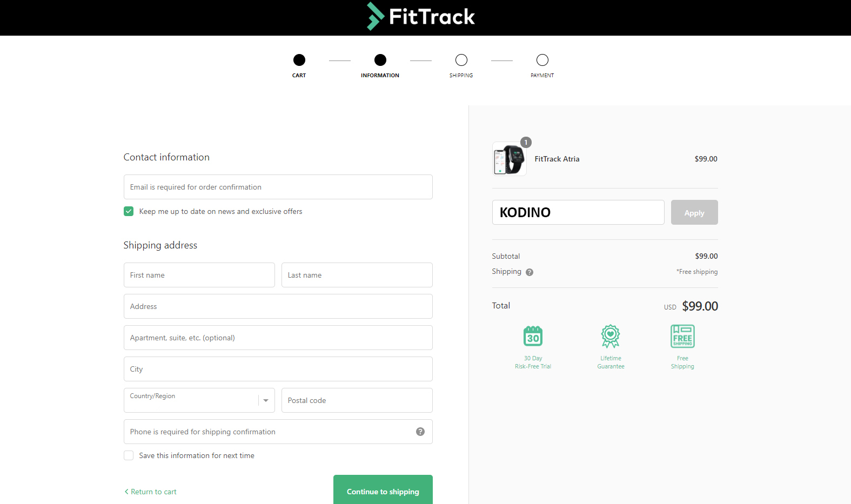This screenshot has height=504, width=851.
Task: Click the Country/Region dropdown arrow
Action: click(x=266, y=400)
